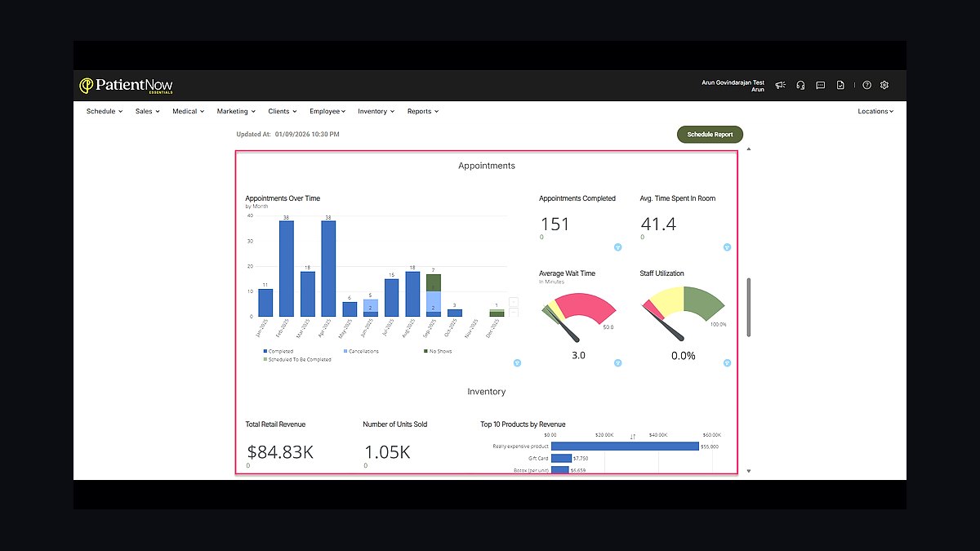The image size is (980, 551).
Task: Click filter icon for Average Wait Time
Action: pos(617,363)
